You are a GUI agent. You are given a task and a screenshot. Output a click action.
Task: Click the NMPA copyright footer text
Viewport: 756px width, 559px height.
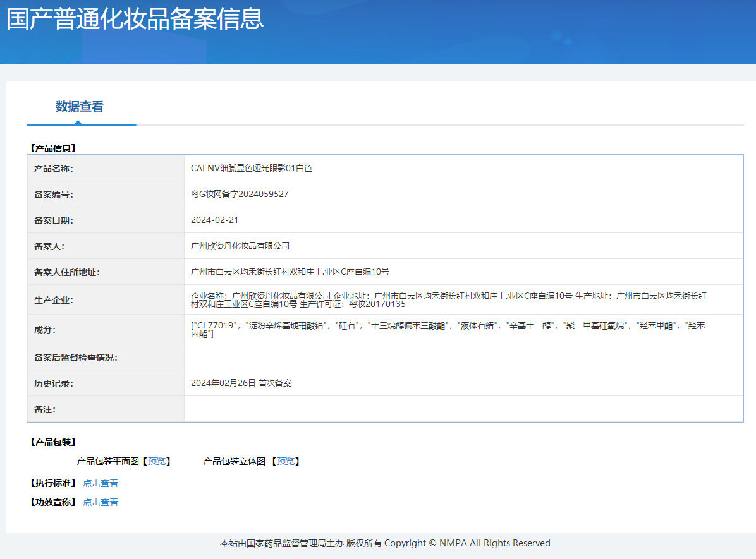point(385,543)
